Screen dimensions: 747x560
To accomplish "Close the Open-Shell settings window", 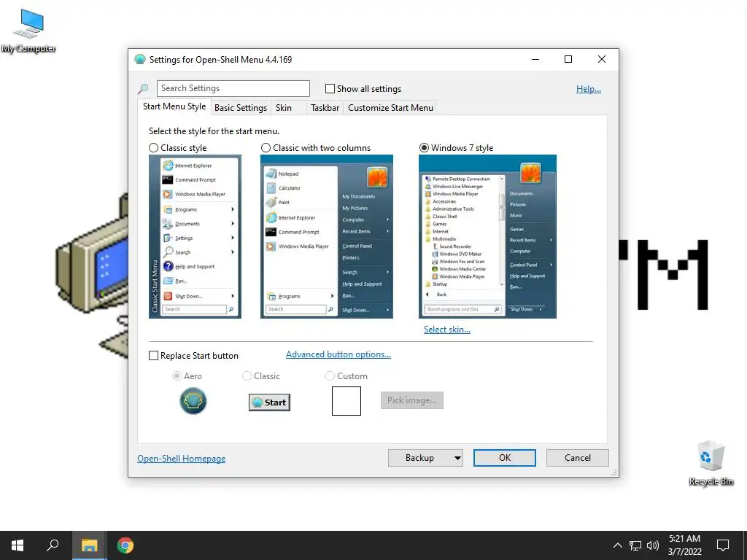I will (602, 60).
